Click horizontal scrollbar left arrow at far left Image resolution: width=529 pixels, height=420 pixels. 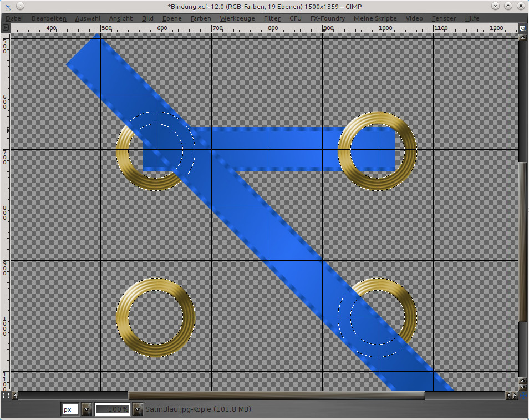[15, 396]
